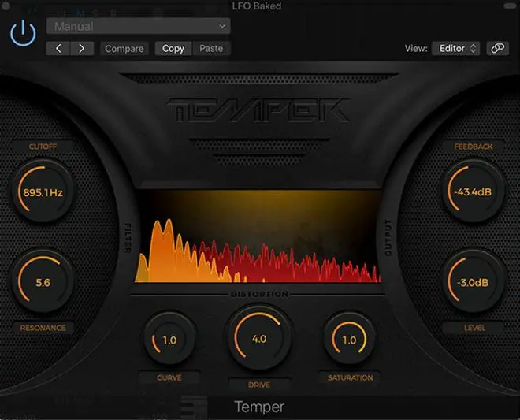Click the embossed Temper logo
The height and width of the screenshot is (420, 520).
258,110
